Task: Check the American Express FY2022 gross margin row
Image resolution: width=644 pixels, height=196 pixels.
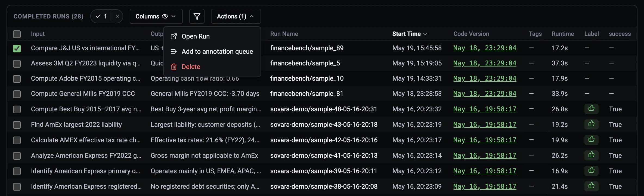Action: pos(17,156)
